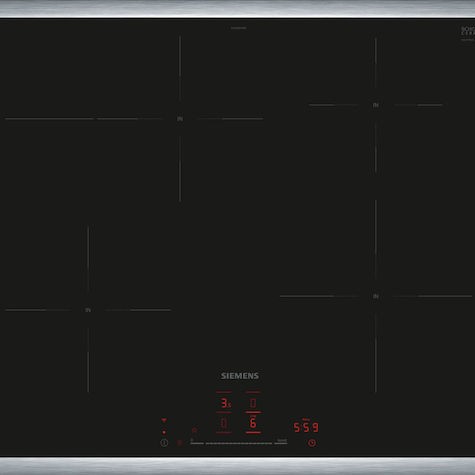Tap the red timer clock symbol

312,443
